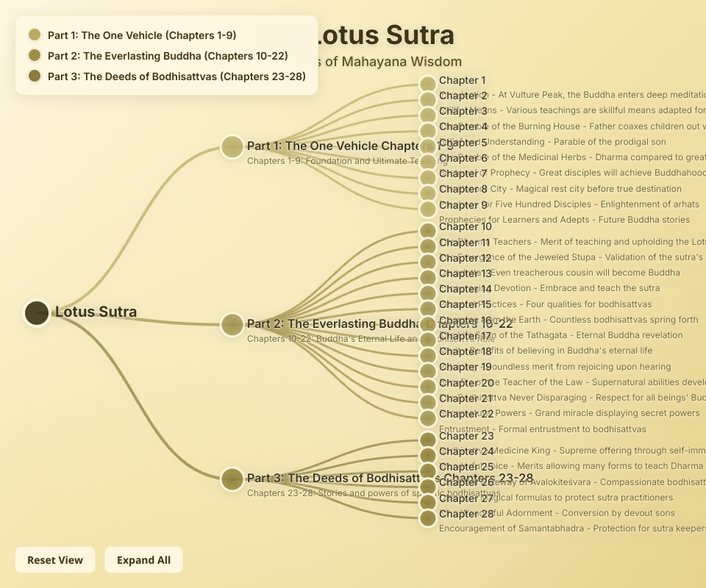Viewport: 706px width, 588px height.
Task: Click the Lotus Sutra root node circle
Action: pos(36,312)
